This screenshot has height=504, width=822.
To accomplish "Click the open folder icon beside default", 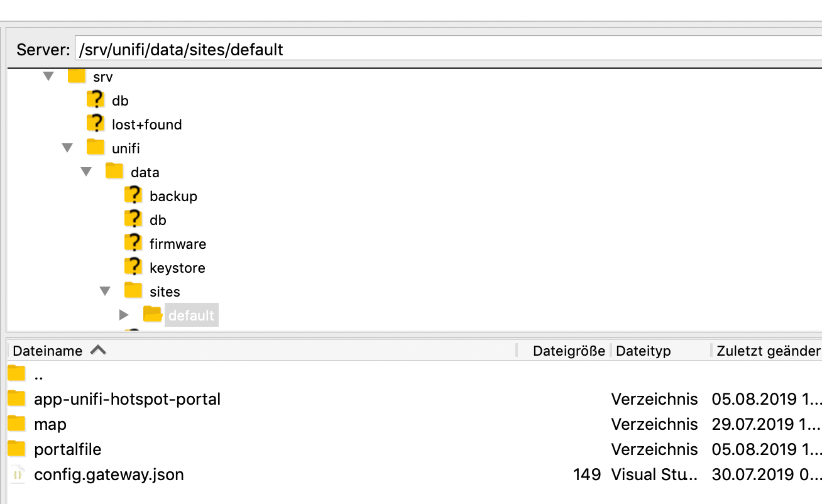I will (x=153, y=314).
